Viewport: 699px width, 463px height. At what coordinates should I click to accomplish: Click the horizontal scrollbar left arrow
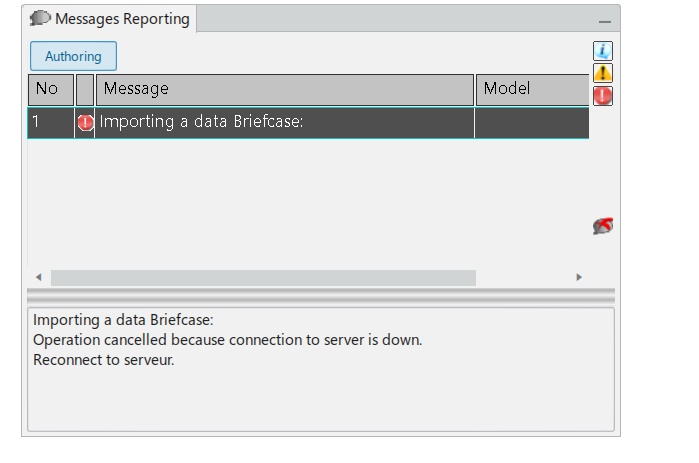[x=39, y=277]
